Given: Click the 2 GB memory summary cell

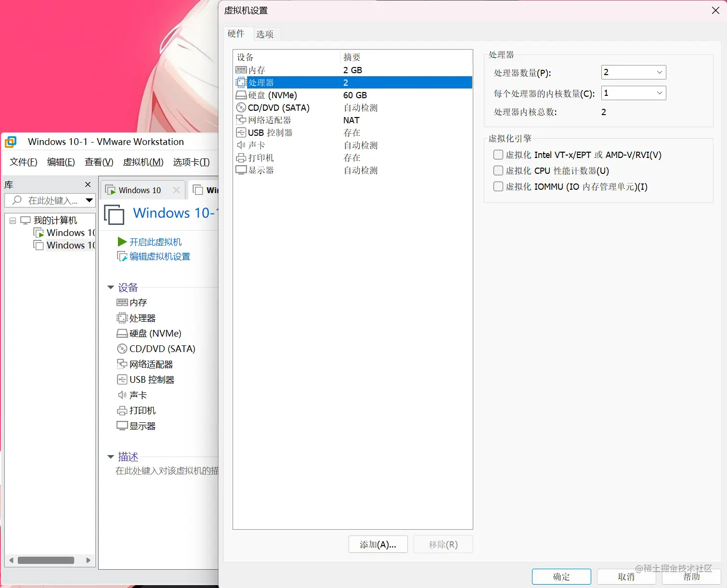Looking at the screenshot, I should (353, 70).
